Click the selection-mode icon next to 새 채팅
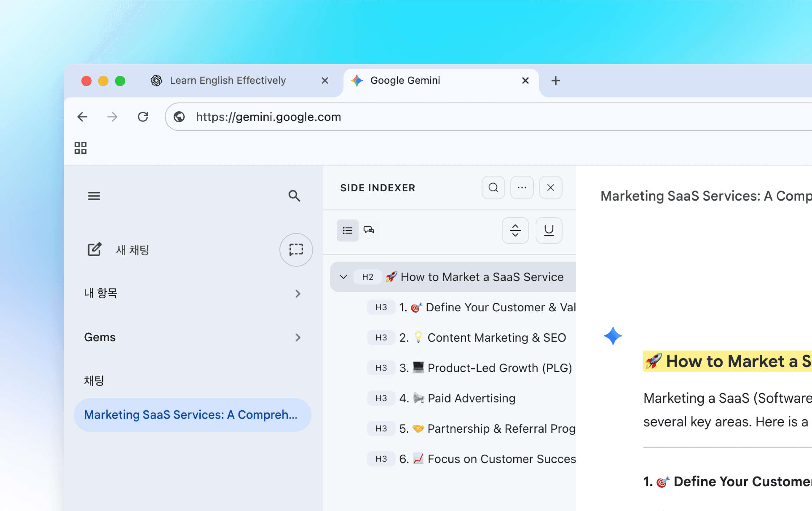 coord(296,250)
